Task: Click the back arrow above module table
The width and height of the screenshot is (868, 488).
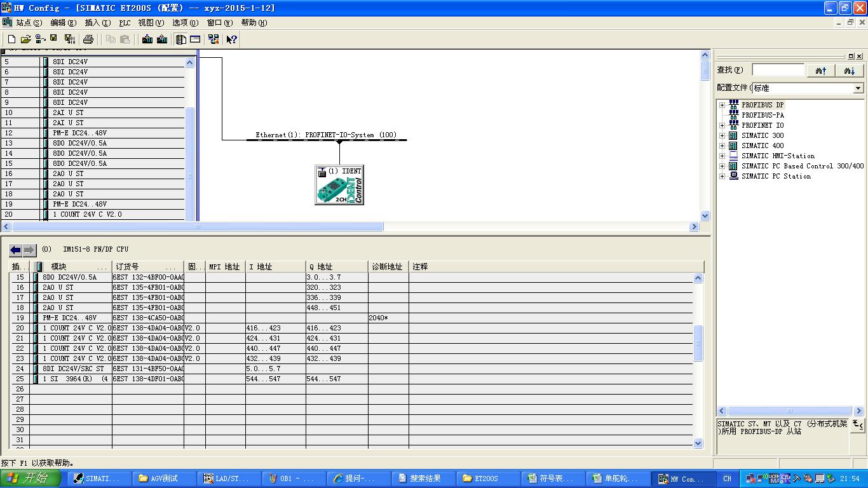Action: pyautogui.click(x=16, y=250)
